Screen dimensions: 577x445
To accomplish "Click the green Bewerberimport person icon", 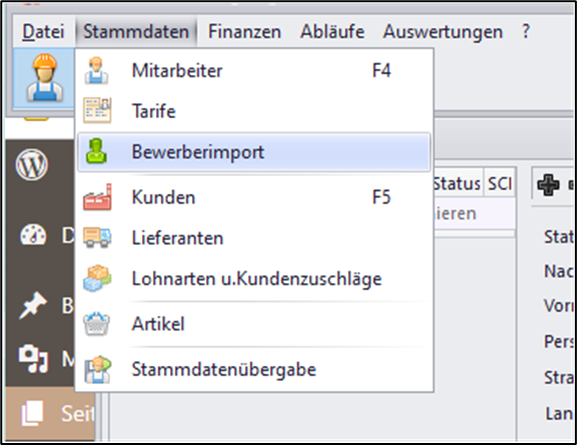I will point(96,151).
